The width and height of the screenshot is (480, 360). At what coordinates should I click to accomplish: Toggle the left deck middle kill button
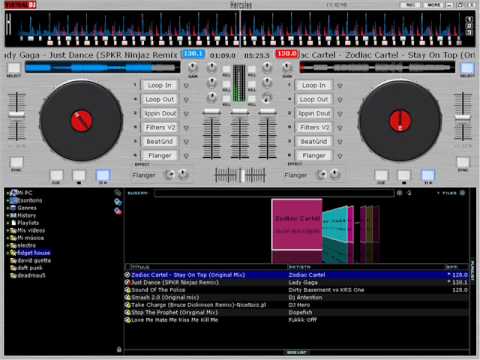pos(226,84)
